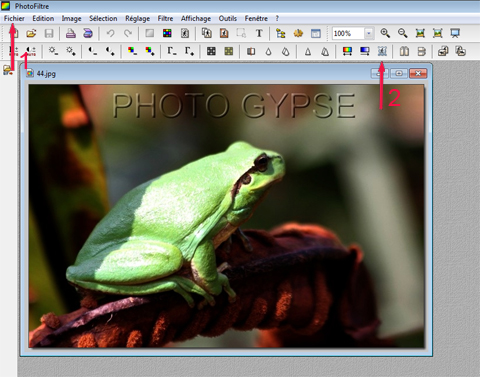Save the image with floppy disk icon
The height and width of the screenshot is (377, 480).
(49, 33)
